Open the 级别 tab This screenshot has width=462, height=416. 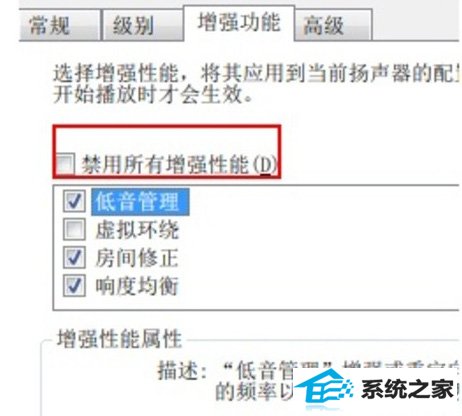coord(143,25)
